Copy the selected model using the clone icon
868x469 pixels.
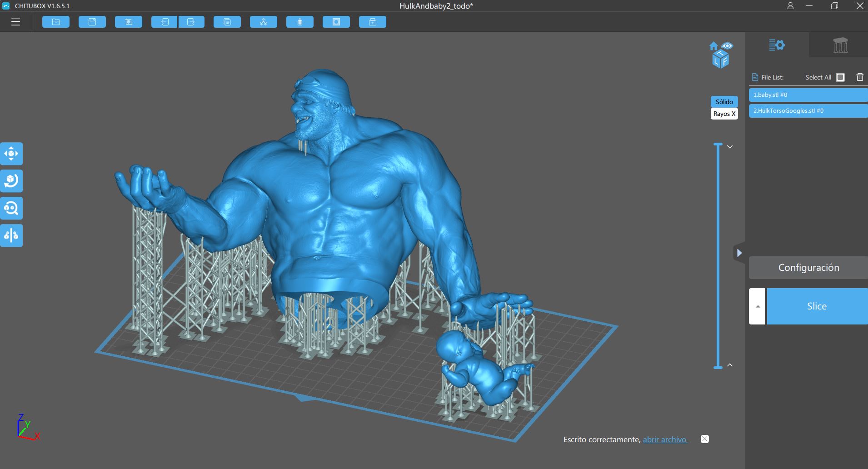(x=227, y=21)
